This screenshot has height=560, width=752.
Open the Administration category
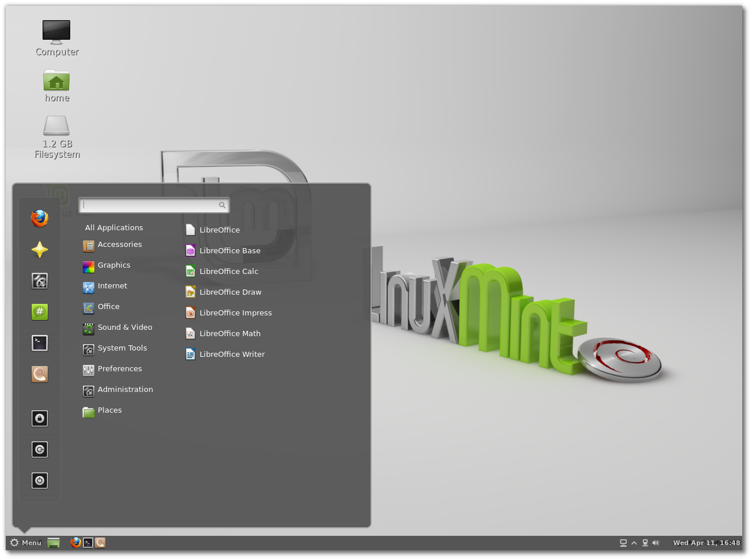pyautogui.click(x=125, y=390)
